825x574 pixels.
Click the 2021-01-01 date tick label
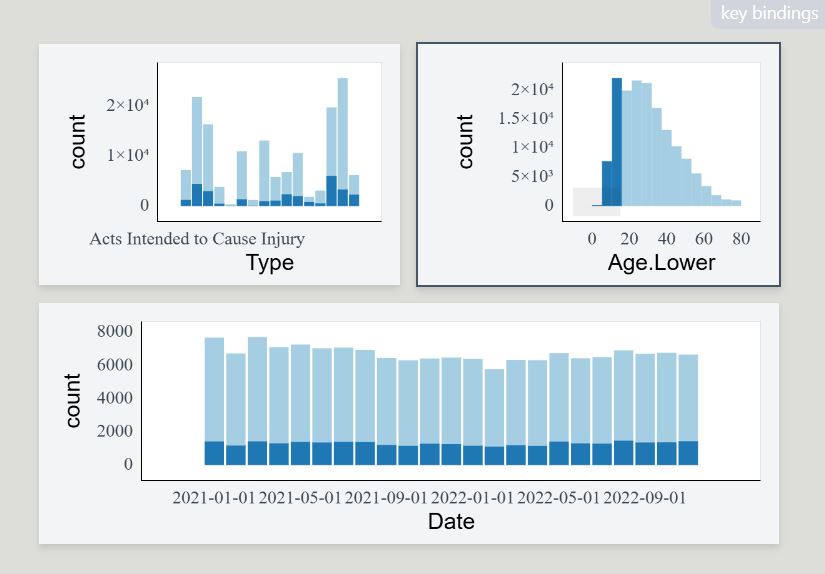214,497
